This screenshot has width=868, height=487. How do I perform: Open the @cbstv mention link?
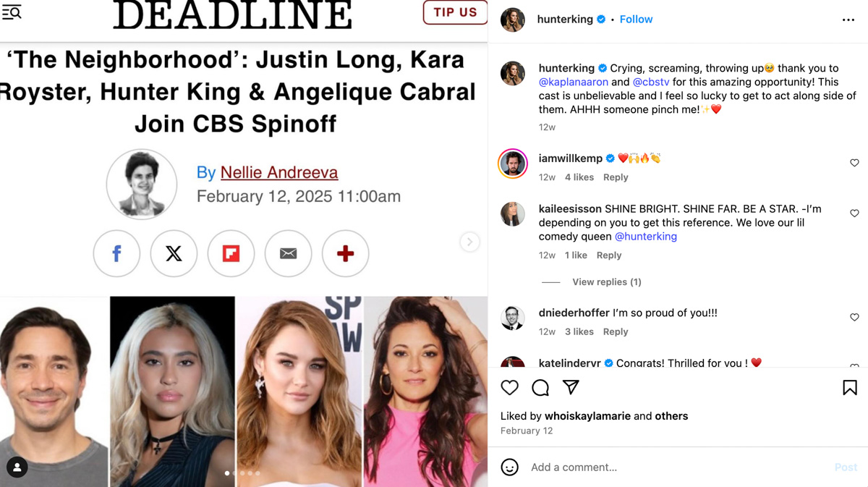pos(651,82)
